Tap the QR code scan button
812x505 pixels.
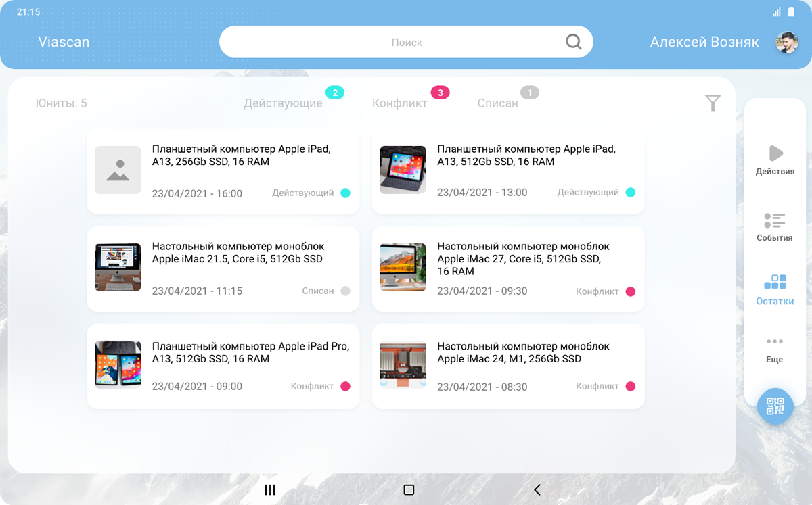coord(775,406)
